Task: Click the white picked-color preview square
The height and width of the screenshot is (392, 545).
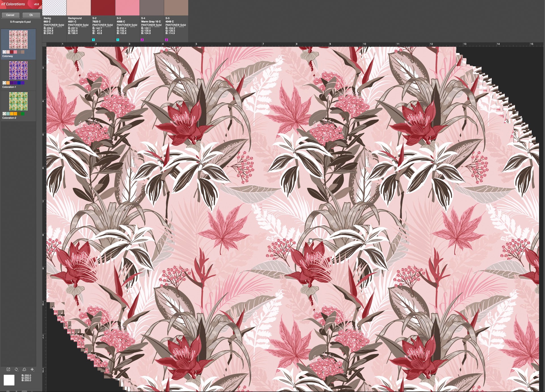Action: coord(9,380)
